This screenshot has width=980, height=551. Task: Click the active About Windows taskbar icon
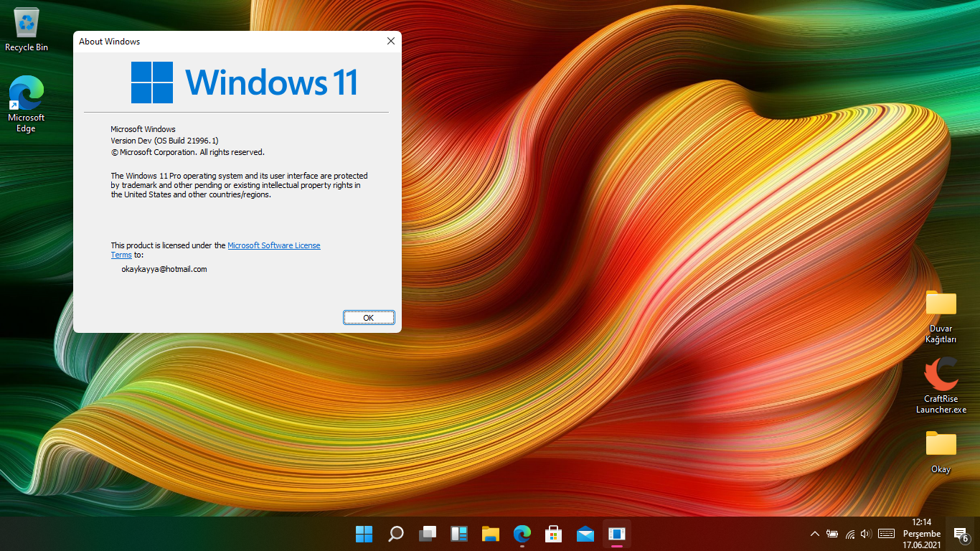click(x=616, y=534)
